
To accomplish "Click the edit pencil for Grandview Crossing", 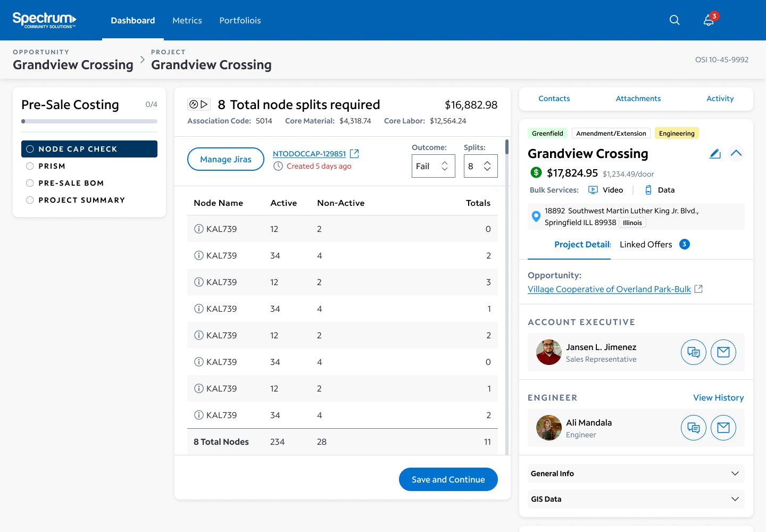I will pos(715,154).
